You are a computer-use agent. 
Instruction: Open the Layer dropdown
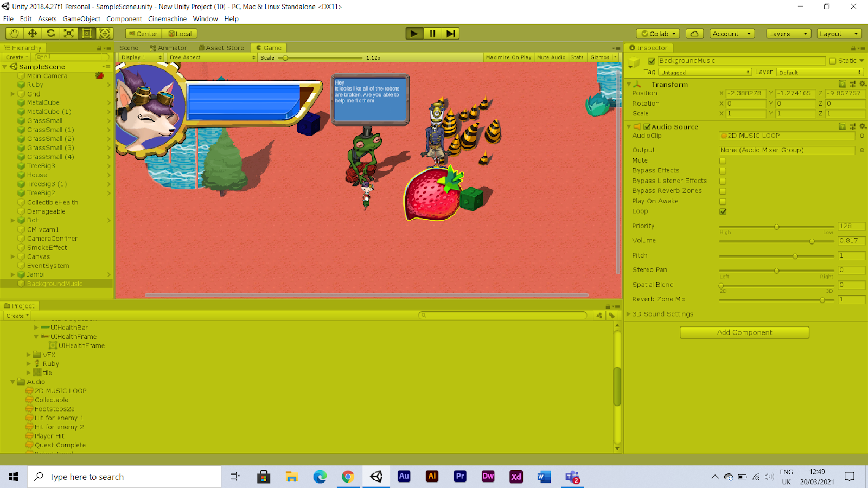coord(820,72)
